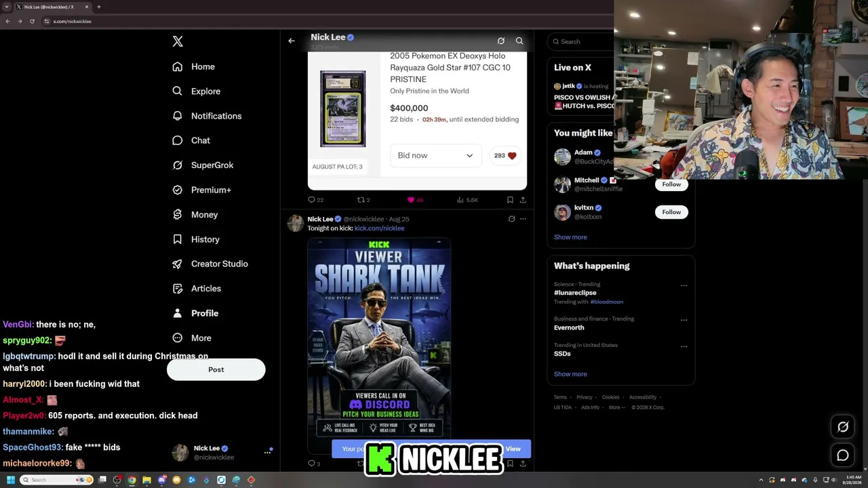This screenshot has height=488, width=868.
Task: Open the floating Grok button at bottom right
Action: [x=843, y=427]
